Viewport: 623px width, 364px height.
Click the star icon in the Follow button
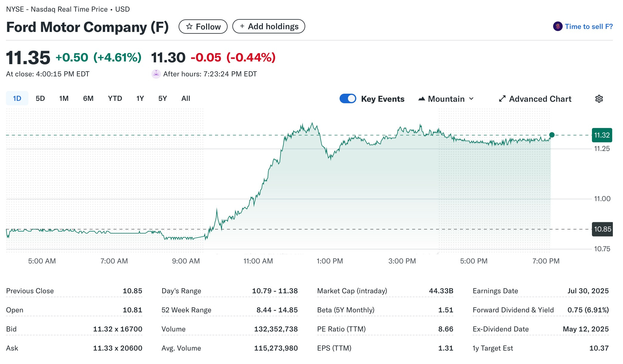(189, 27)
